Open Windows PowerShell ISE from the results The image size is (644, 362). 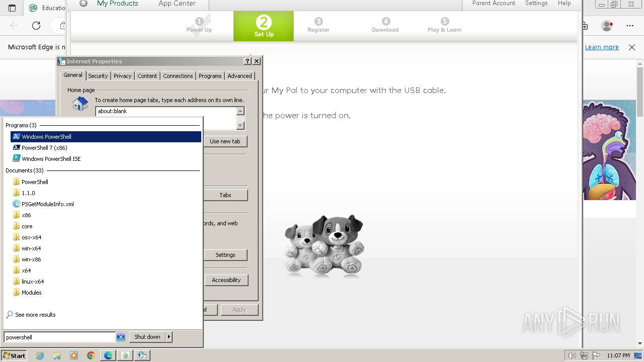[x=106, y=159]
